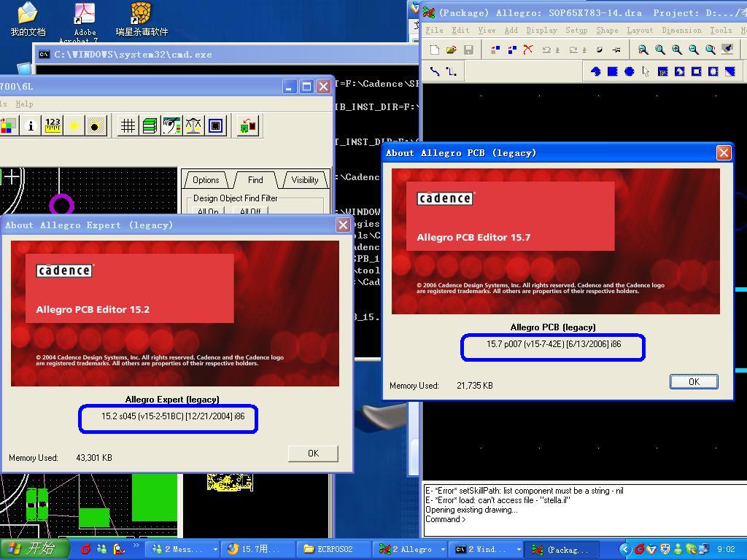Select the Copy tool icon
747x560 pixels.
click(512, 50)
